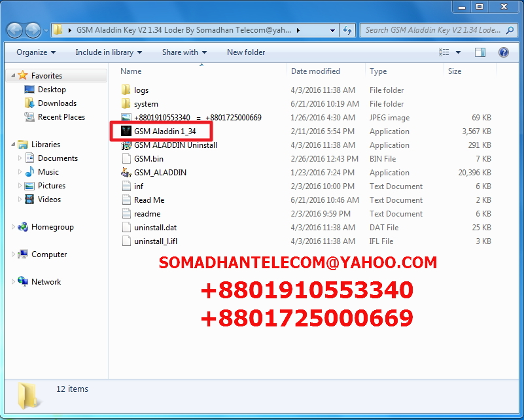
Task: Click the Back navigation arrow button
Action: pos(14,31)
